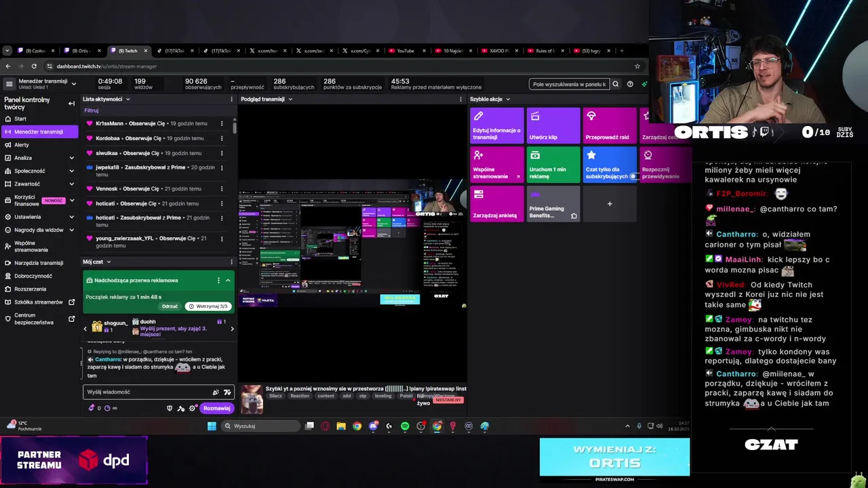Open options for Kr1ssMann activity row

[222, 123]
